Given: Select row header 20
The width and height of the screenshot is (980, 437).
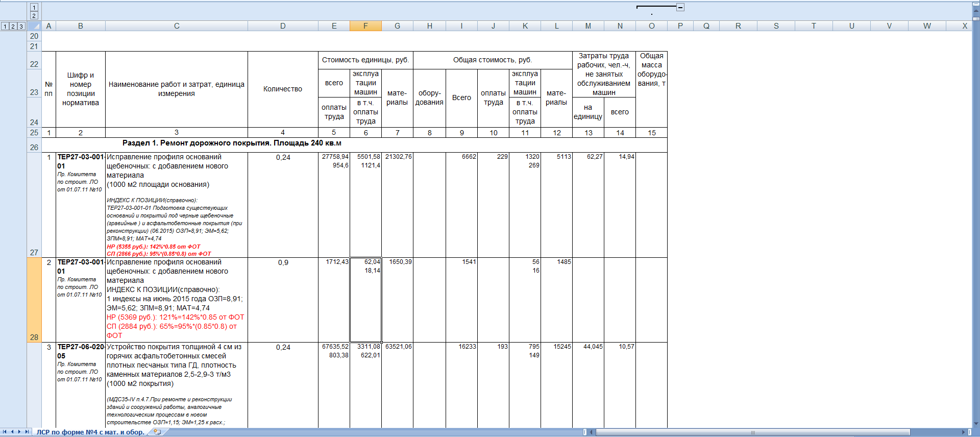Looking at the screenshot, I should 34,36.
